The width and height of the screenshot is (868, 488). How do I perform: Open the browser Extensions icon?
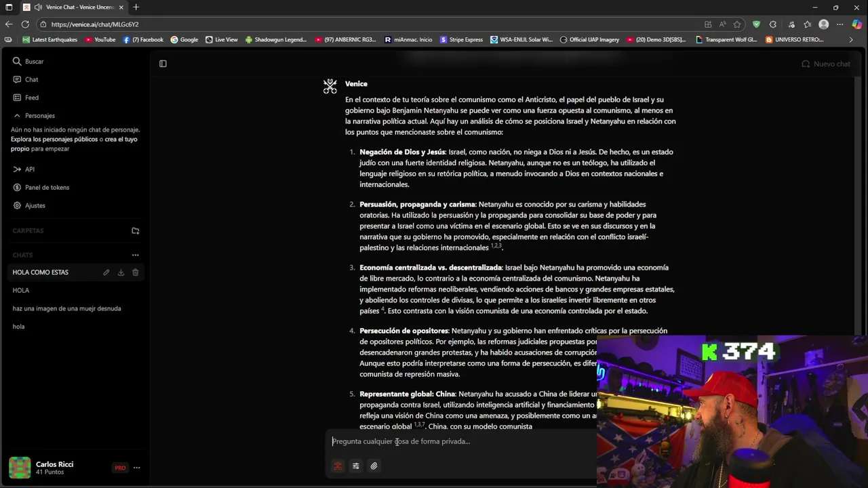(x=773, y=24)
